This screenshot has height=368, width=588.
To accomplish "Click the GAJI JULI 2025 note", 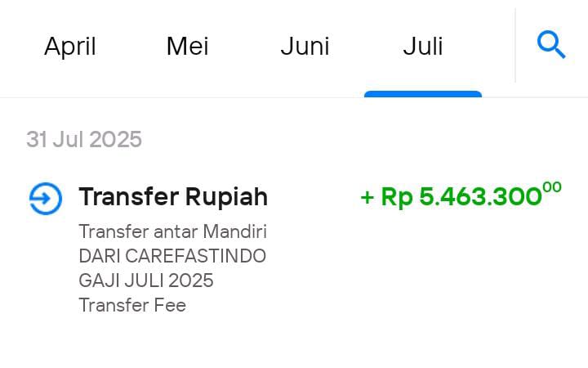I will (x=146, y=280).
